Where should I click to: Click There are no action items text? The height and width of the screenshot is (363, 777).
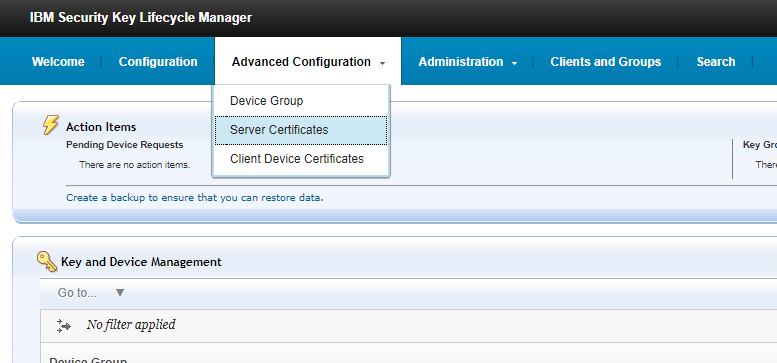click(135, 165)
